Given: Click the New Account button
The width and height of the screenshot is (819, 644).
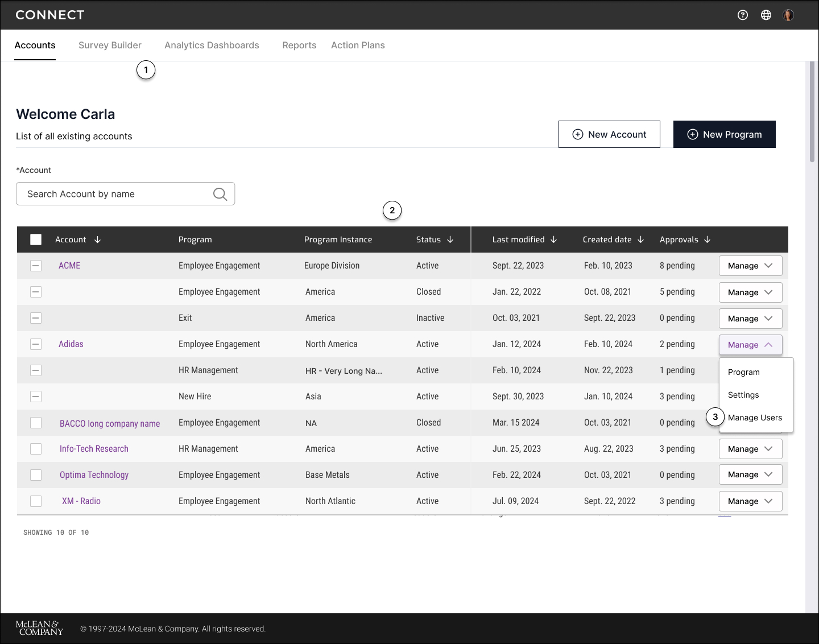Looking at the screenshot, I should click(x=609, y=134).
